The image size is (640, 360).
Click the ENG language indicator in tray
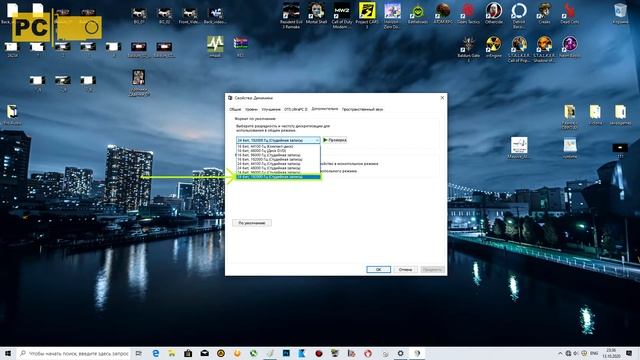coord(594,353)
